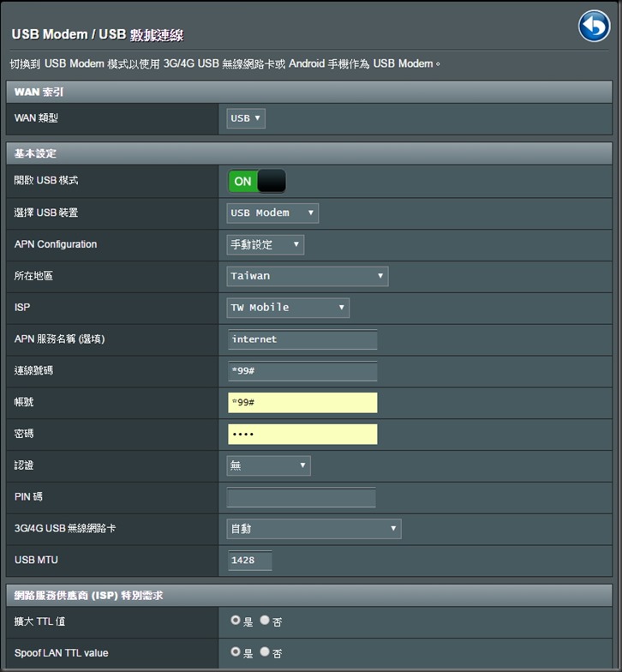This screenshot has width=622, height=672.
Task: Click the USB MTU label
Action: pos(36,560)
